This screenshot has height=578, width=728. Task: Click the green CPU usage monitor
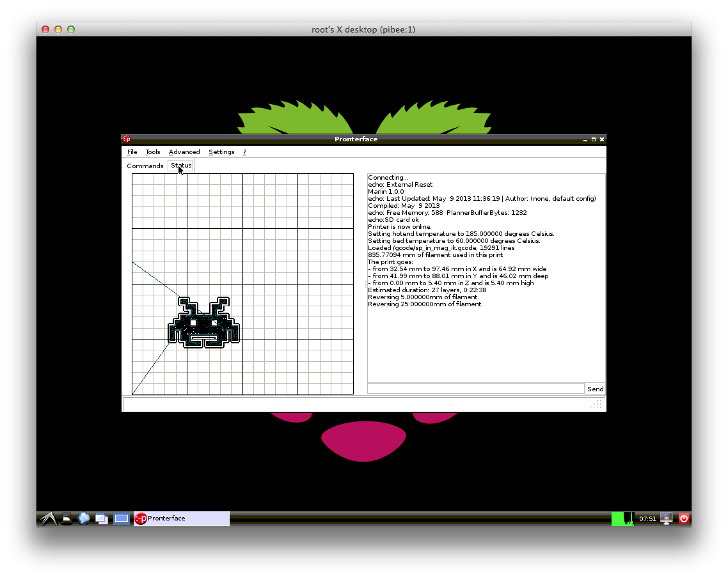tap(622, 519)
